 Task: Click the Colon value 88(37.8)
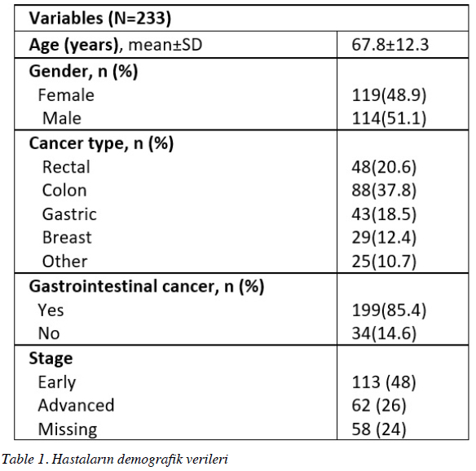[x=384, y=191]
